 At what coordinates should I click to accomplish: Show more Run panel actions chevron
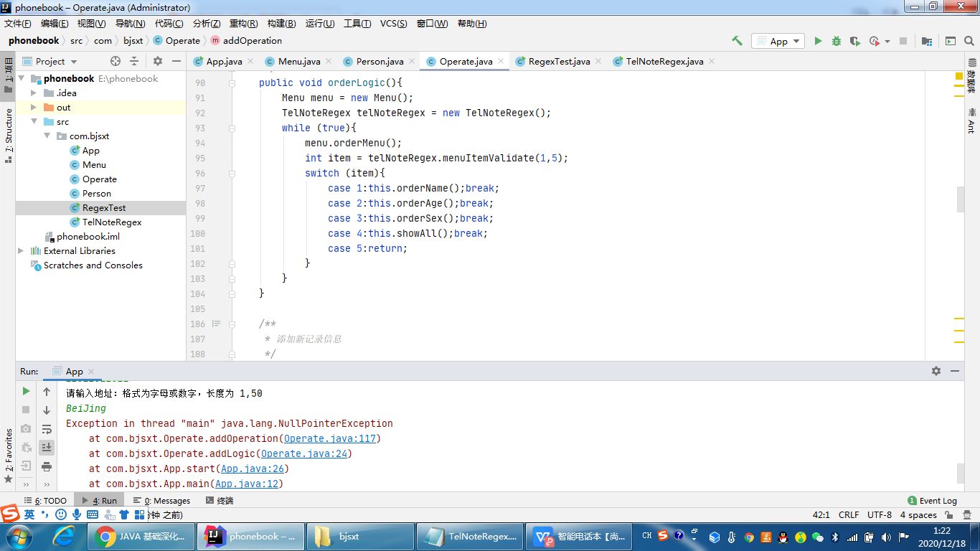[26, 485]
